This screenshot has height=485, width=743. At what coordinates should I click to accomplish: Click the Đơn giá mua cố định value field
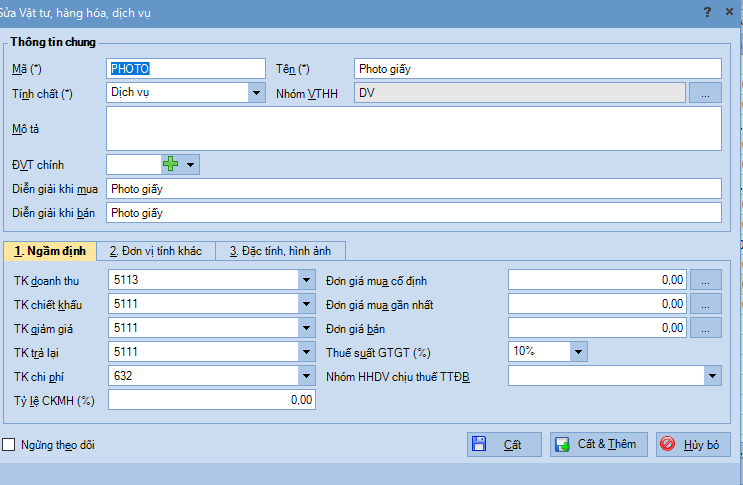(x=598, y=280)
